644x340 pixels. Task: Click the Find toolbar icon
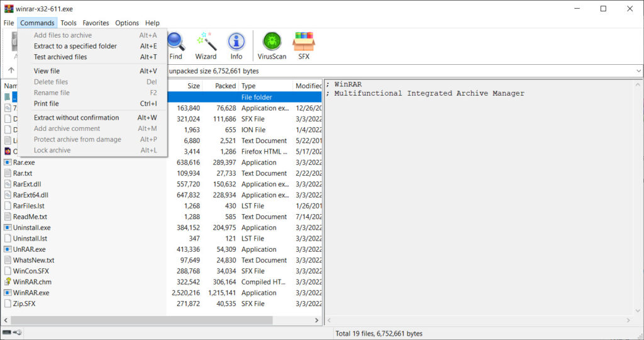tap(176, 45)
